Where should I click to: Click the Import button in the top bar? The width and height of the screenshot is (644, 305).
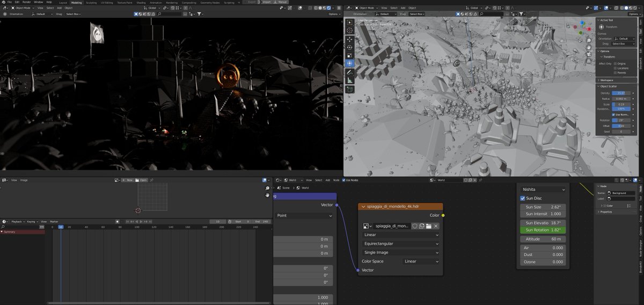tap(266, 2)
